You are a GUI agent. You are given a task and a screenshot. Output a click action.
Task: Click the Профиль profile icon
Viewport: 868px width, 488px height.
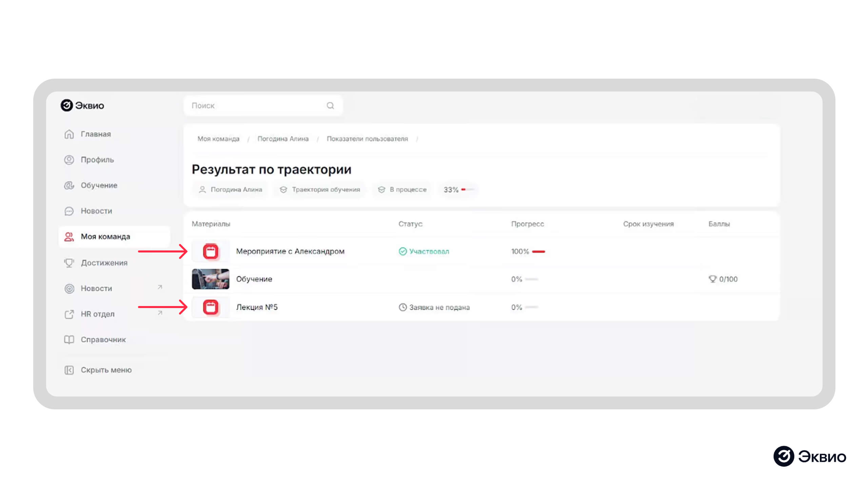pyautogui.click(x=69, y=160)
